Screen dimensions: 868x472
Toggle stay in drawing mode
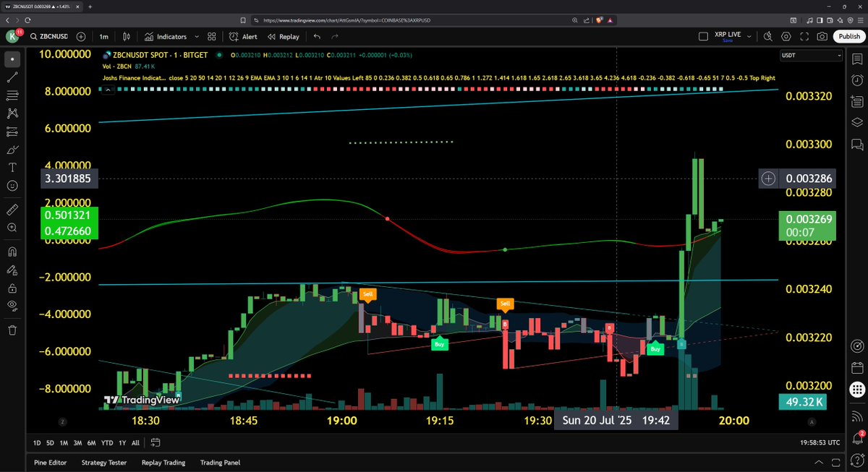click(x=12, y=270)
